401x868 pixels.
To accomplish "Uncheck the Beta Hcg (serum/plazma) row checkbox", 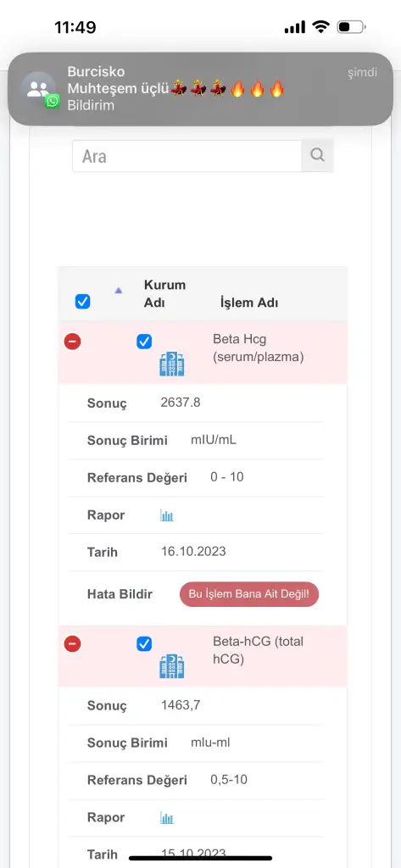I will (144, 342).
